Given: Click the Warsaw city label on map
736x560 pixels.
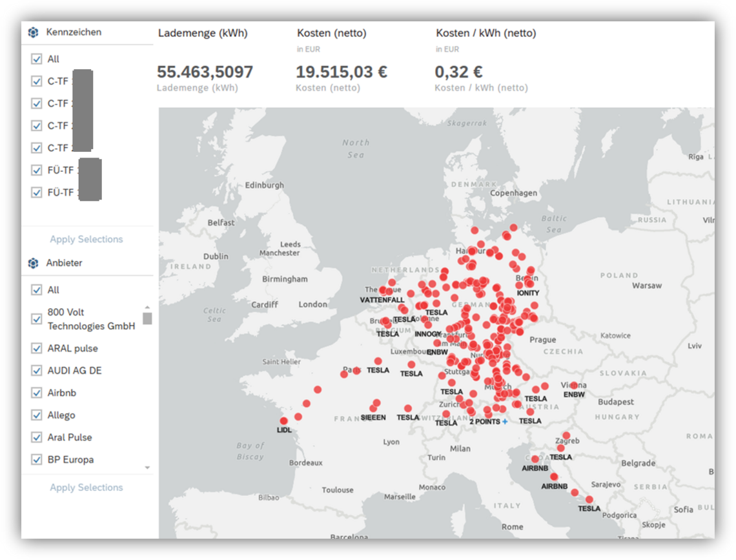Looking at the screenshot, I should pyautogui.click(x=647, y=285).
